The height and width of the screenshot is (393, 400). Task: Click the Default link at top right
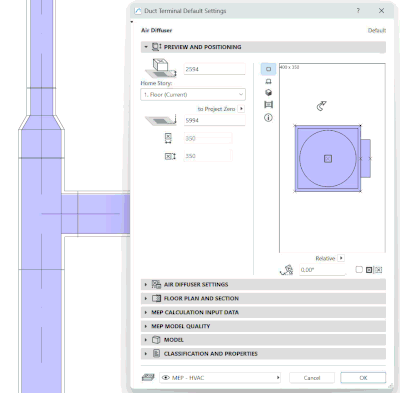[377, 30]
